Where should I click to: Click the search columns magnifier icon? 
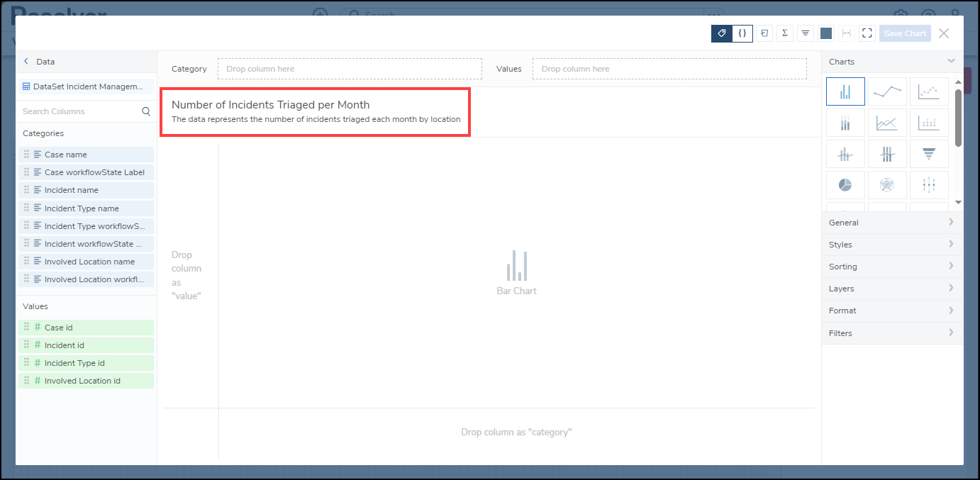pyautogui.click(x=146, y=111)
